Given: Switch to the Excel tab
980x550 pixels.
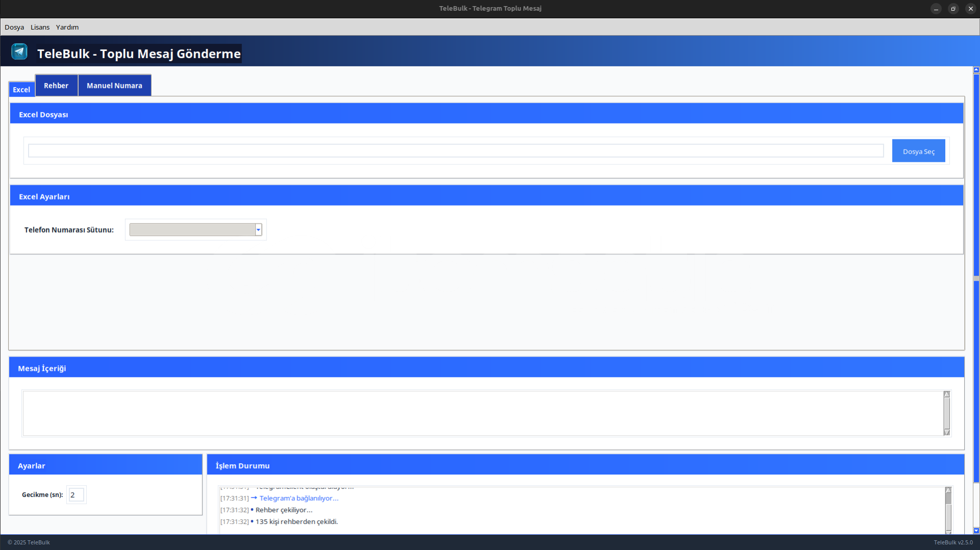Looking at the screenshot, I should [21, 89].
